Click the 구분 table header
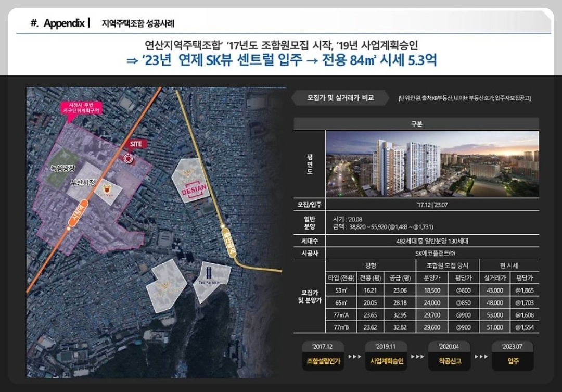 pyautogui.click(x=416, y=124)
